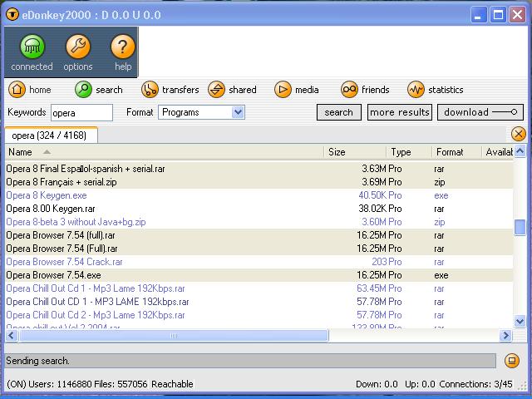The height and width of the screenshot is (399, 532).
Task: Minimize the eDonkey2000 window
Action: point(479,15)
